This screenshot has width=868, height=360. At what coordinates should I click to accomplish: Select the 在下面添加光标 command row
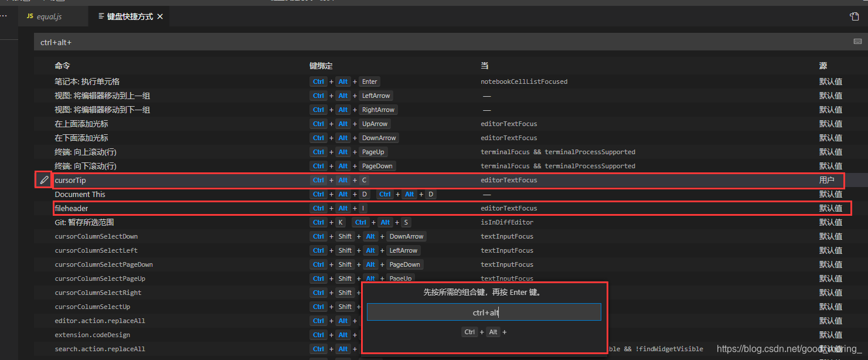pyautogui.click(x=451, y=138)
